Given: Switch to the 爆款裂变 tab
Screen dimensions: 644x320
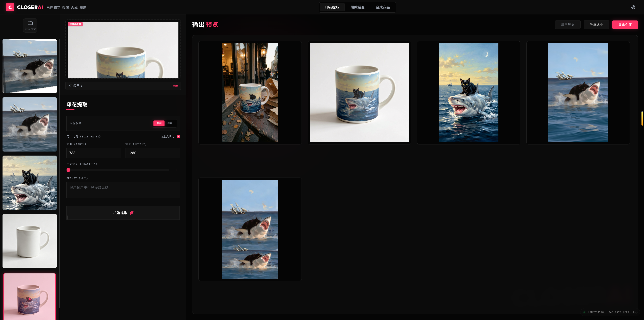Looking at the screenshot, I should pos(357,7).
